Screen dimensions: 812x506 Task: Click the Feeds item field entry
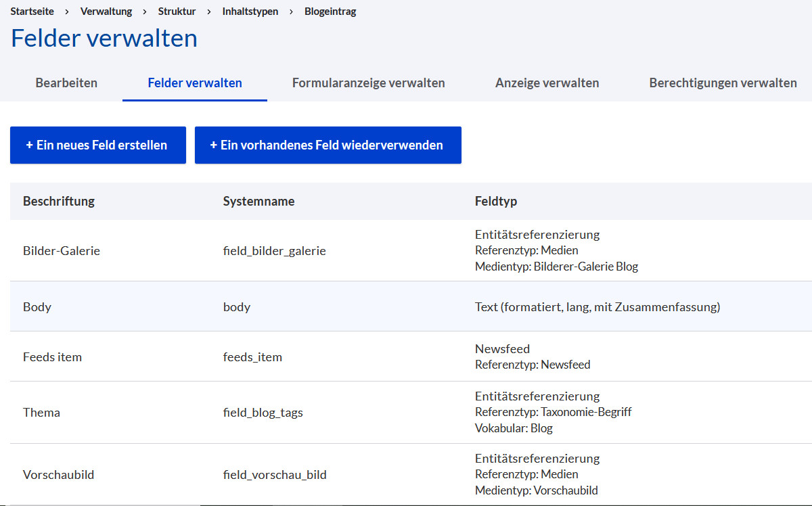52,356
